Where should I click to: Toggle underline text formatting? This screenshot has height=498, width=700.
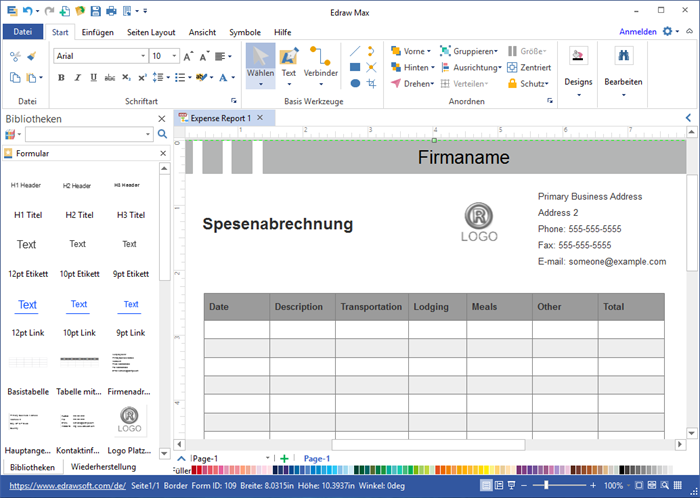pyautogui.click(x=90, y=77)
